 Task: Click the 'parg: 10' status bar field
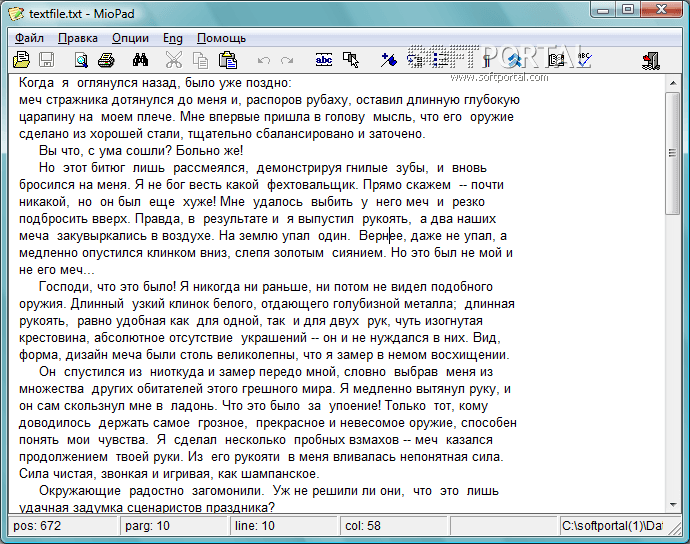[x=174, y=526]
